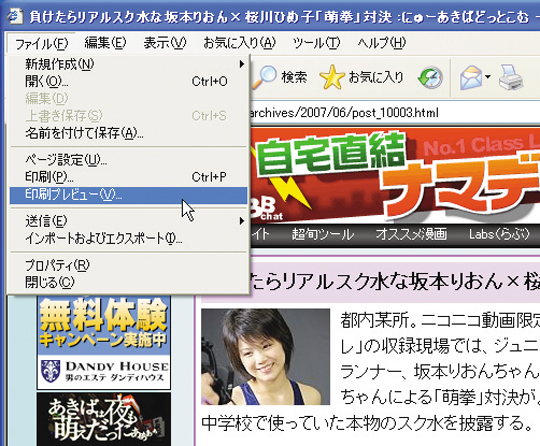Select 印刷(P)... menu entry
The image size is (540, 446).
tap(128, 177)
